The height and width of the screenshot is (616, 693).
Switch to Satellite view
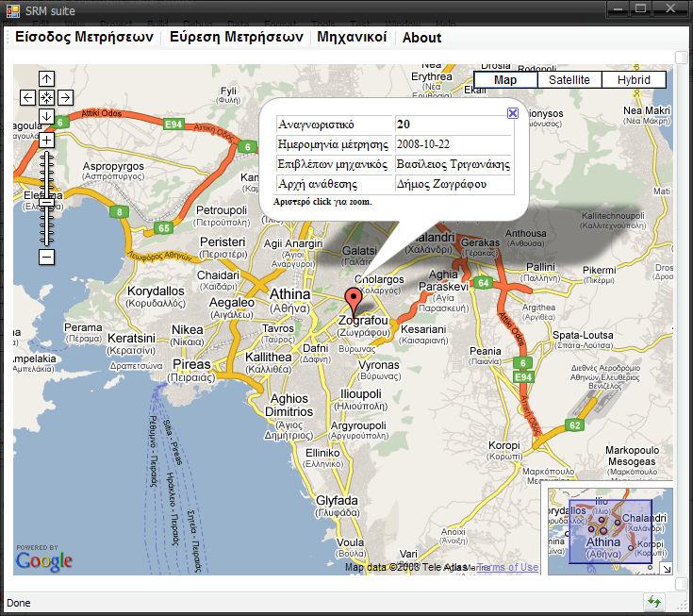click(569, 80)
